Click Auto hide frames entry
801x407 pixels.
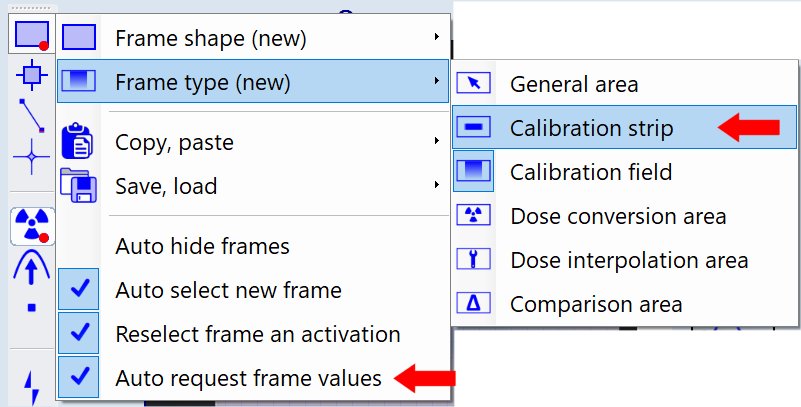[x=202, y=246]
